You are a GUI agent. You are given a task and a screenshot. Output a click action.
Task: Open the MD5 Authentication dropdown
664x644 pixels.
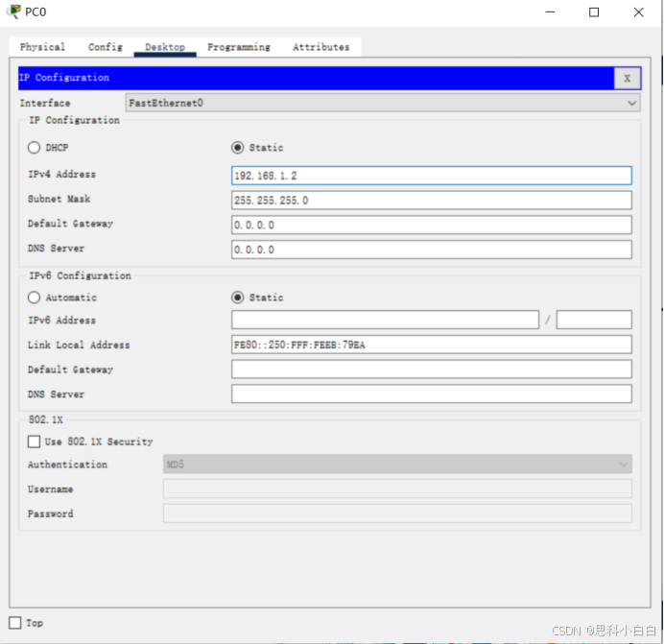[397, 465]
